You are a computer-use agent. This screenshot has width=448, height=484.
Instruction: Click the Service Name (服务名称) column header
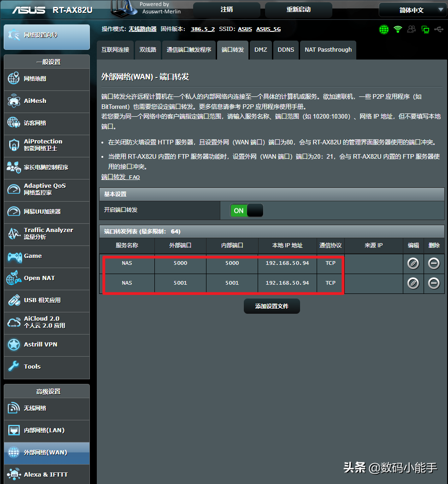127,245
